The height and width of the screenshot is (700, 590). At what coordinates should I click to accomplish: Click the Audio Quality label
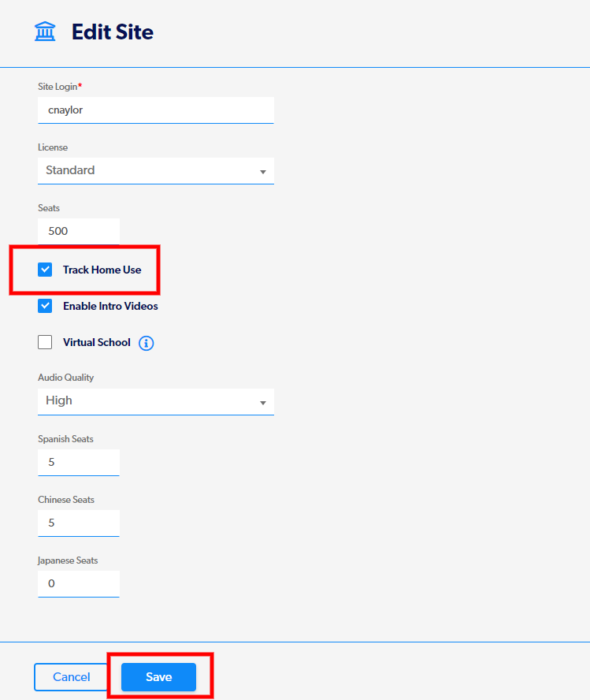coord(66,378)
